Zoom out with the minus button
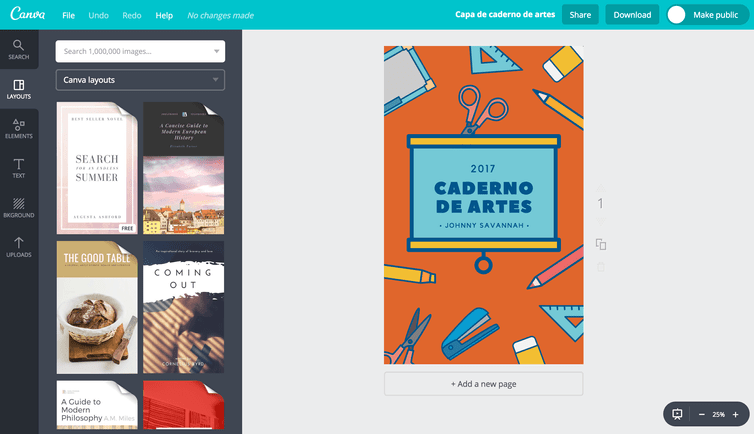Viewport: 754px width, 434px height. (701, 414)
